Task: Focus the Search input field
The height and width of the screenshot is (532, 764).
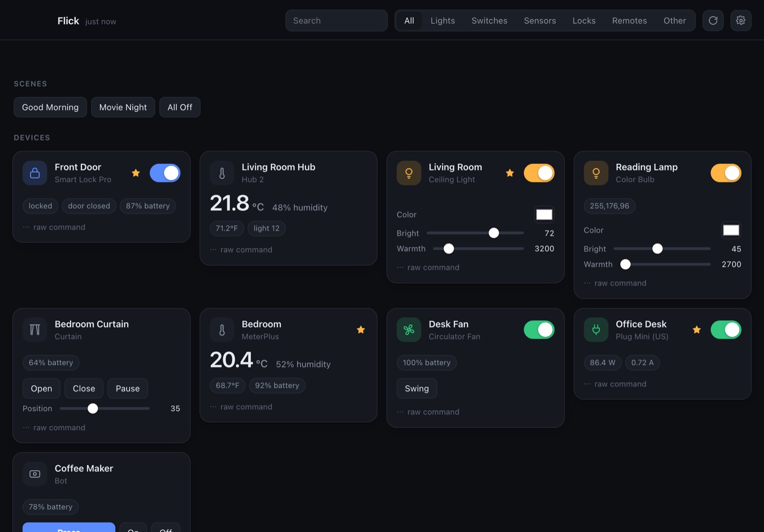Action: tap(337, 21)
